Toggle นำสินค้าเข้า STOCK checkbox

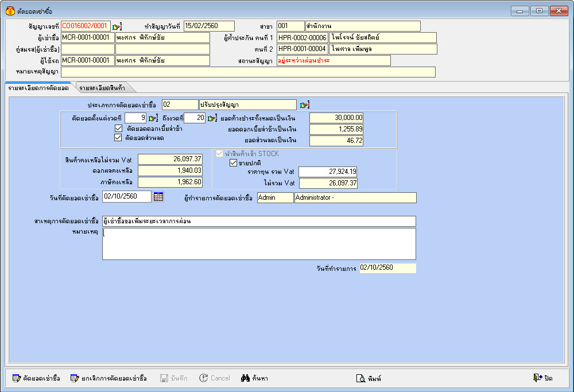(x=219, y=154)
